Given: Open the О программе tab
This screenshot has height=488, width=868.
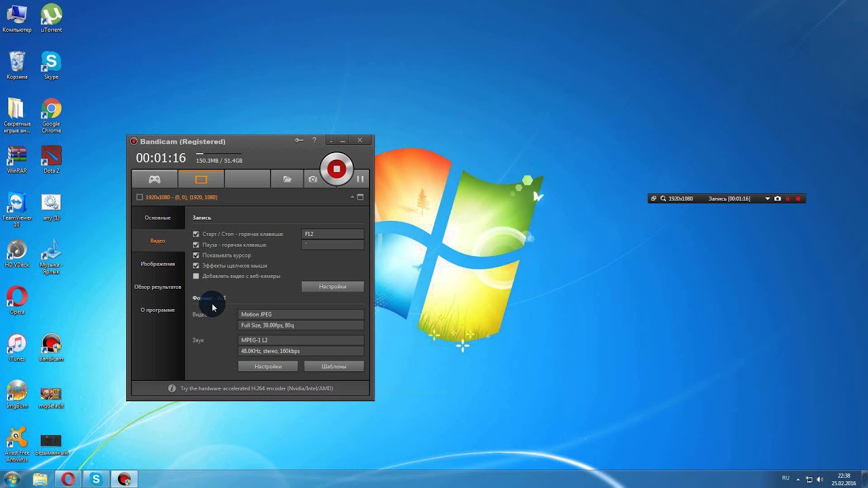Looking at the screenshot, I should click(157, 310).
